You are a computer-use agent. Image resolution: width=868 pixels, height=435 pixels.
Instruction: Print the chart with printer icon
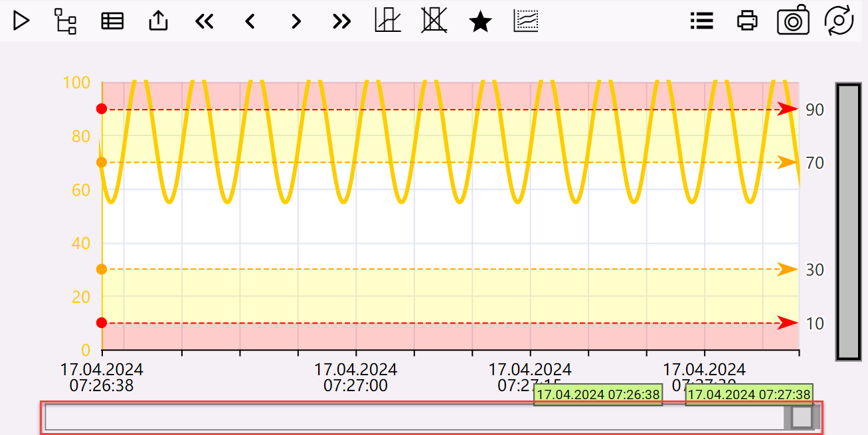coord(747,21)
